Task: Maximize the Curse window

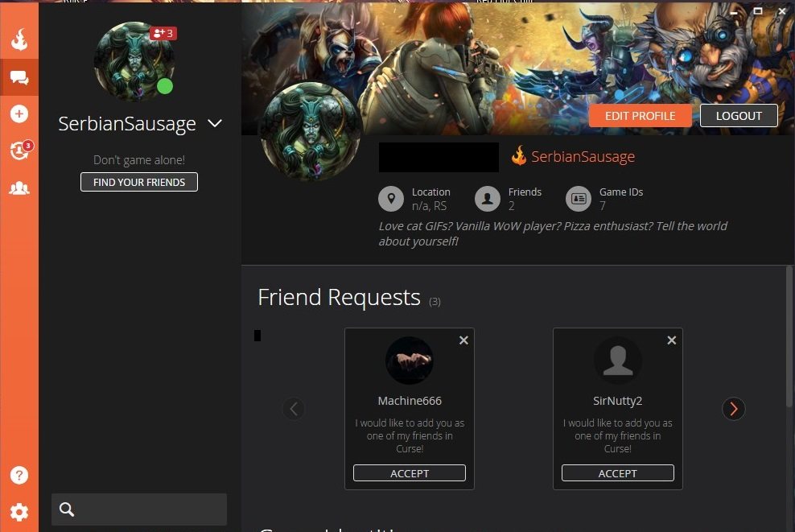Action: pos(757,11)
